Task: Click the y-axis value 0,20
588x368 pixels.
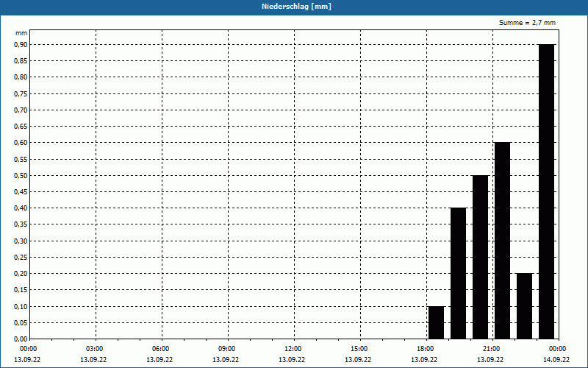Action: (x=21, y=274)
